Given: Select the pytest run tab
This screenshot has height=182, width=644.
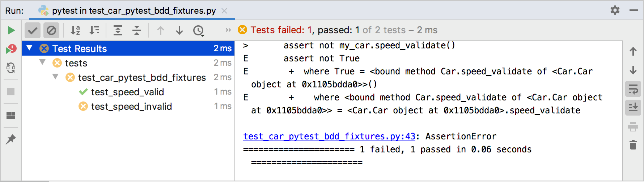Looking at the screenshot, I should 132,10.
